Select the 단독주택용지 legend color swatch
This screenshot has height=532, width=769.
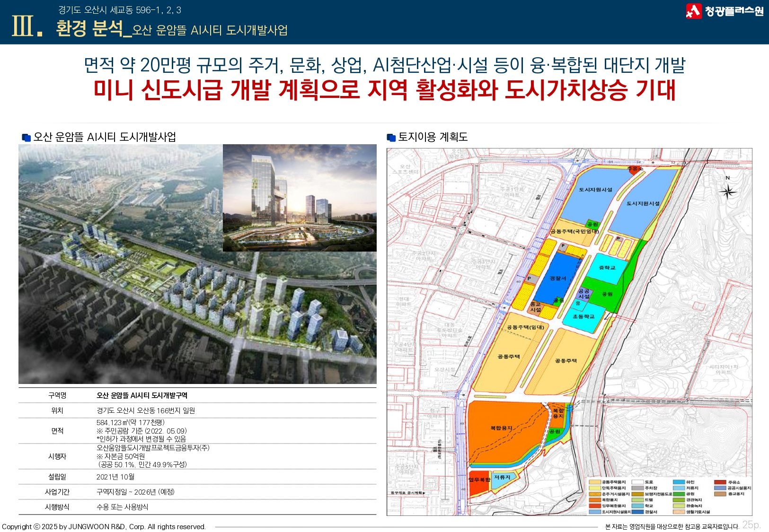point(595,488)
